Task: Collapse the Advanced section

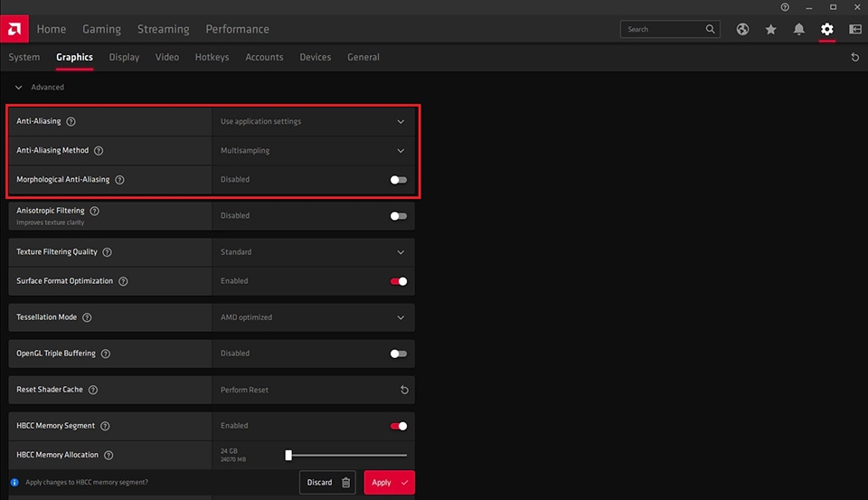Action: (x=18, y=88)
